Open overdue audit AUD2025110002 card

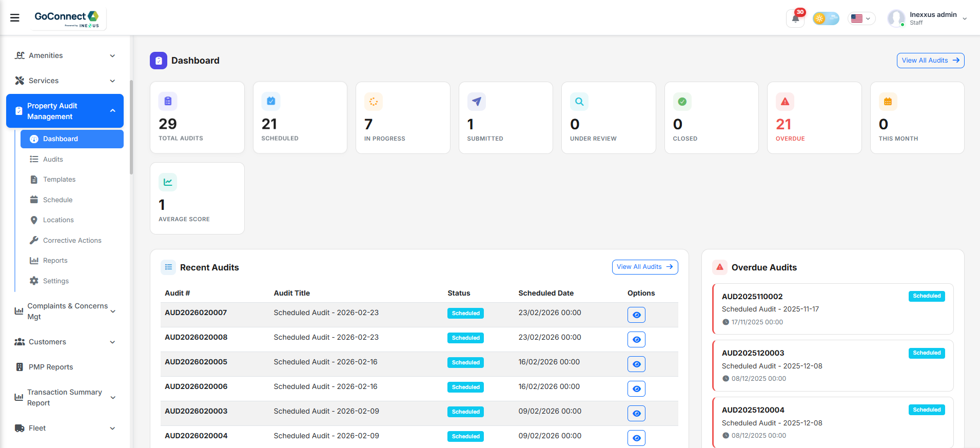(x=833, y=309)
